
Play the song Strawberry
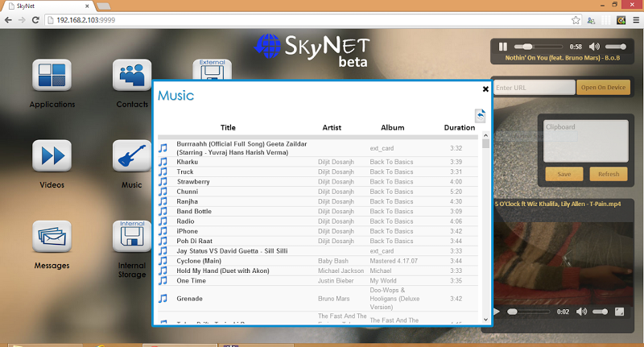(x=193, y=181)
